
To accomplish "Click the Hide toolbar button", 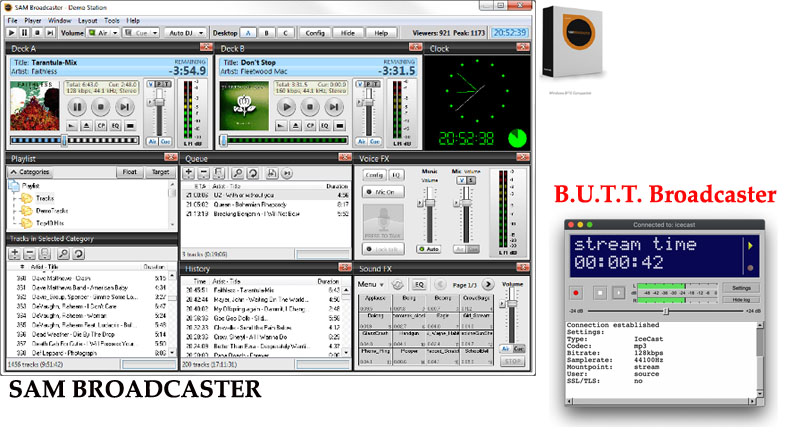I will click(x=347, y=33).
